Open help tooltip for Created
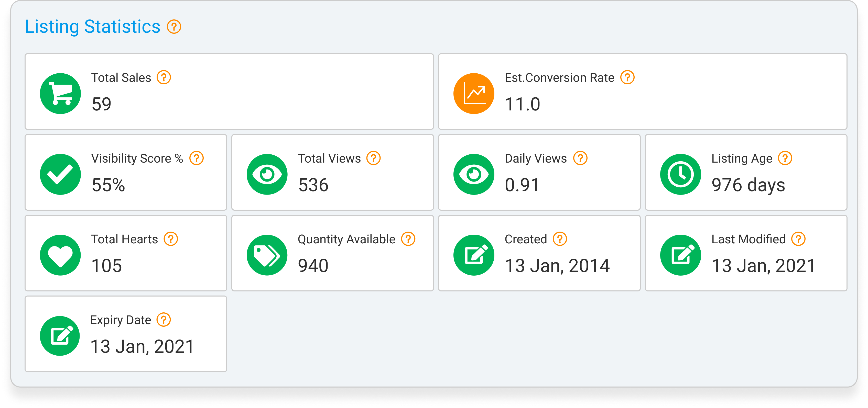The width and height of the screenshot is (868, 408). (x=560, y=239)
